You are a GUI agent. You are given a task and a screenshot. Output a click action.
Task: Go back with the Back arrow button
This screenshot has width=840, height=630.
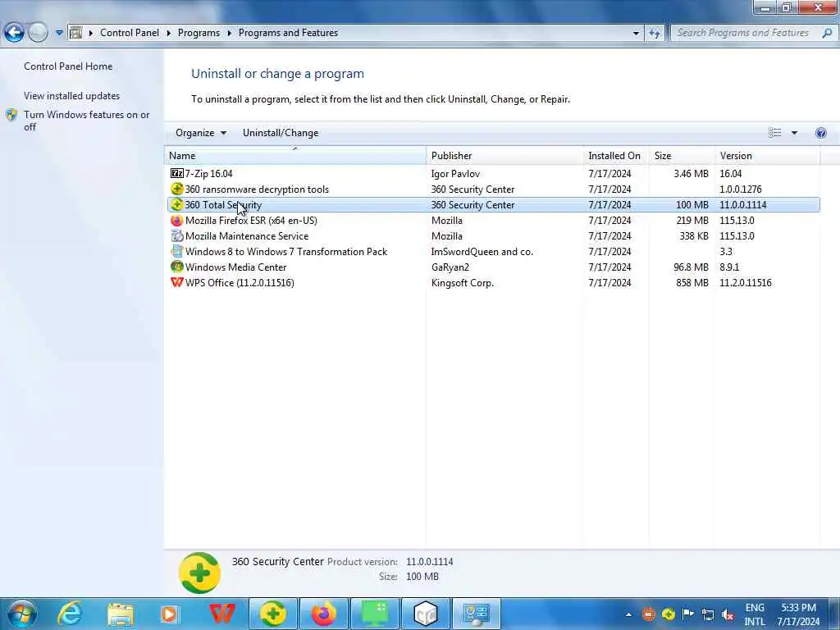coord(15,33)
